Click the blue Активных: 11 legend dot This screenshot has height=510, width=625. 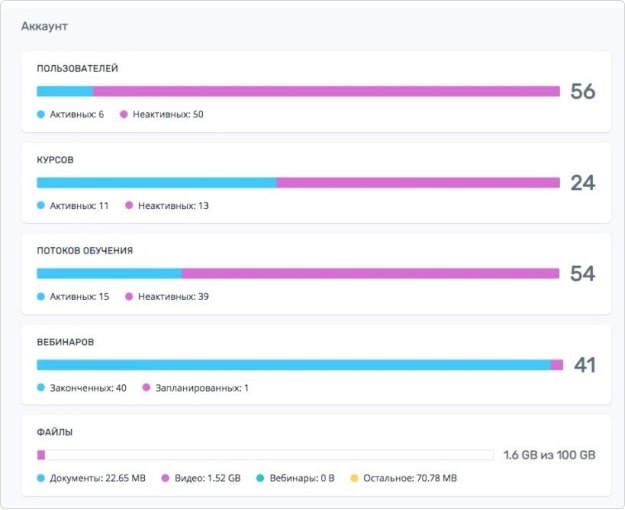41,205
